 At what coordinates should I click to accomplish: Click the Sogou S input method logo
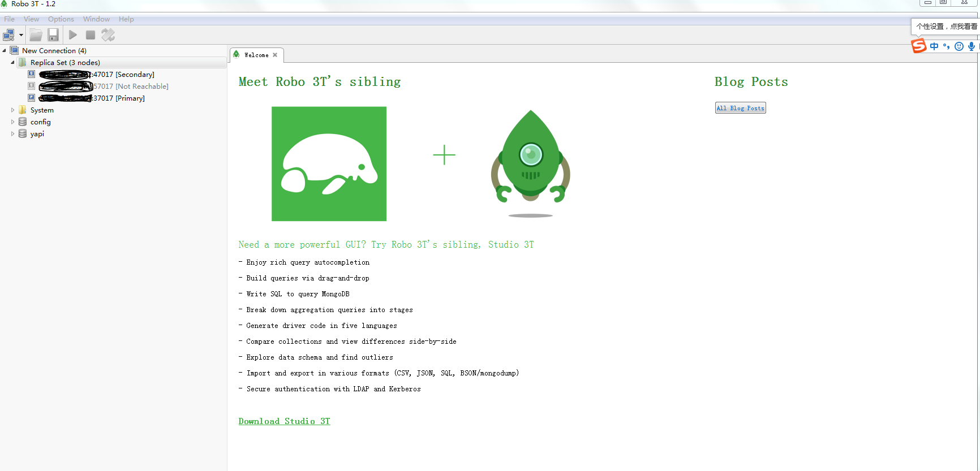click(919, 46)
